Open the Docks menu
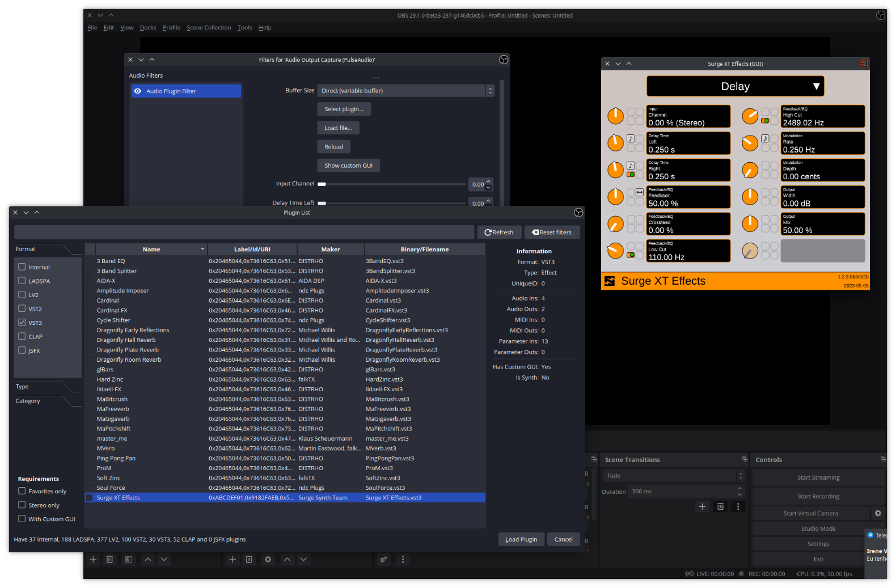 coord(148,27)
